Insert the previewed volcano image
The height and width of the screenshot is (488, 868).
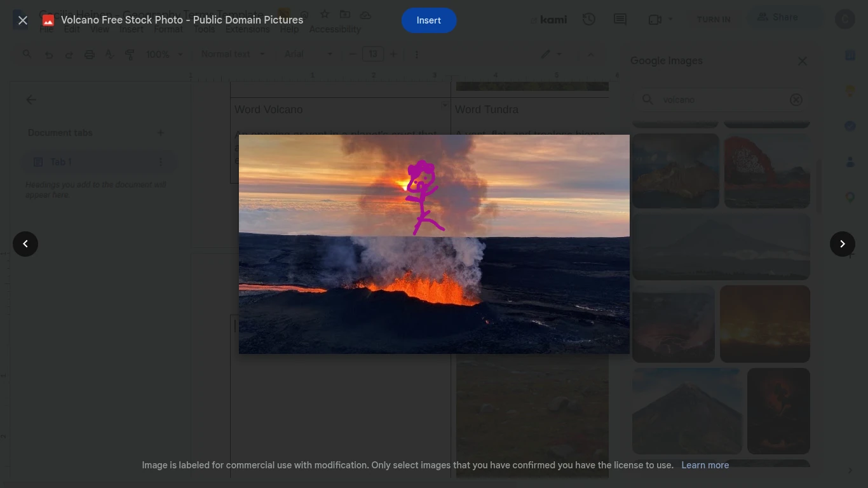click(429, 20)
